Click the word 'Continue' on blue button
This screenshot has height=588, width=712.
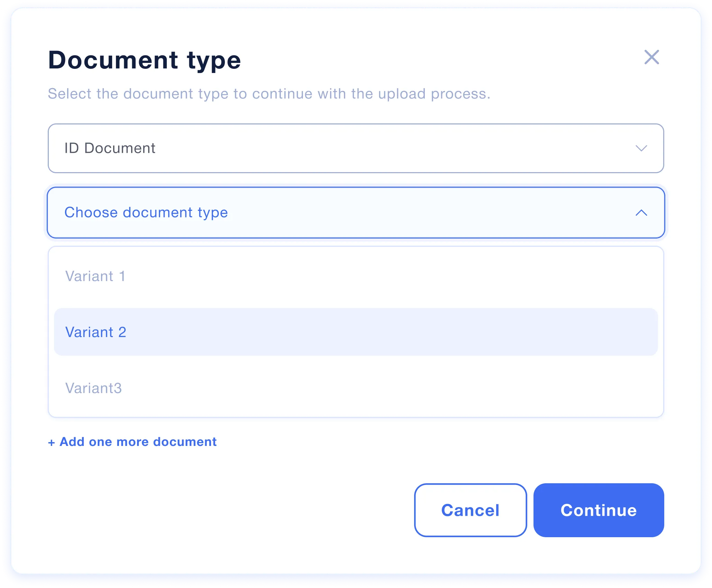[x=599, y=510]
